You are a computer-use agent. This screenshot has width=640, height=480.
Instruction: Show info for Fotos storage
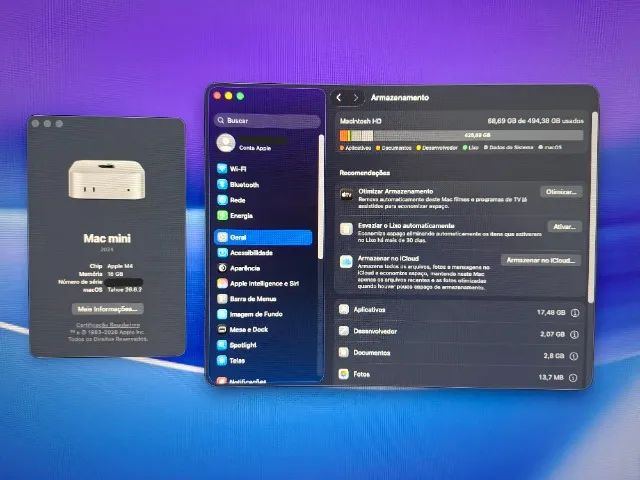573,378
